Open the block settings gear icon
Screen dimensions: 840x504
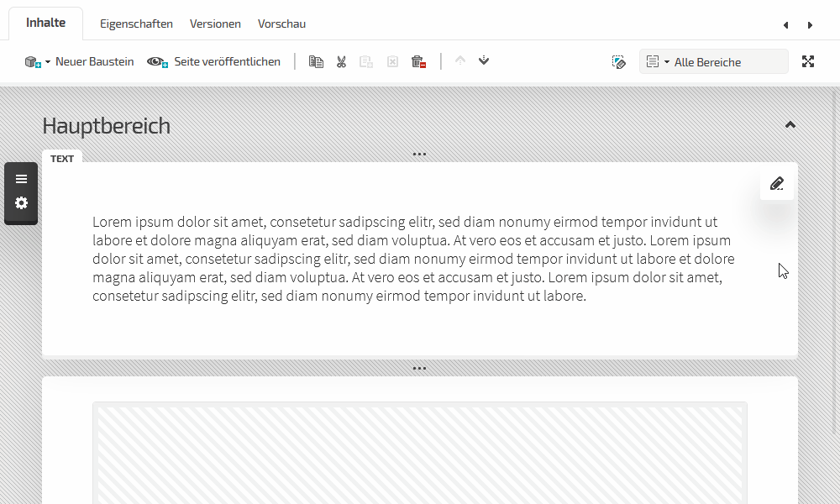(x=21, y=203)
